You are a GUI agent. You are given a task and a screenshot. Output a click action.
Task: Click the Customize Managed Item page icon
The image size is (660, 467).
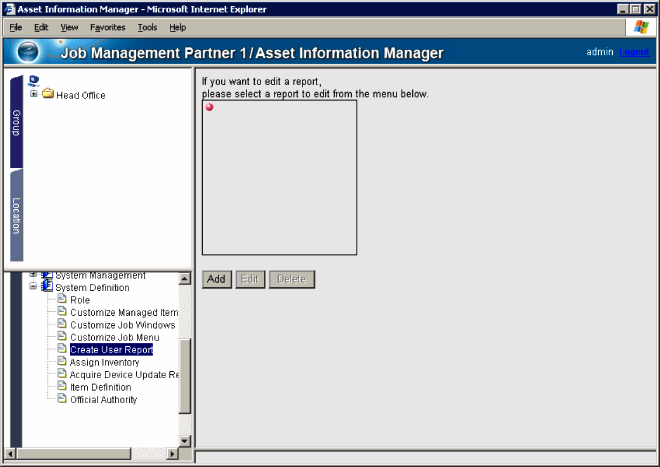pyautogui.click(x=62, y=312)
